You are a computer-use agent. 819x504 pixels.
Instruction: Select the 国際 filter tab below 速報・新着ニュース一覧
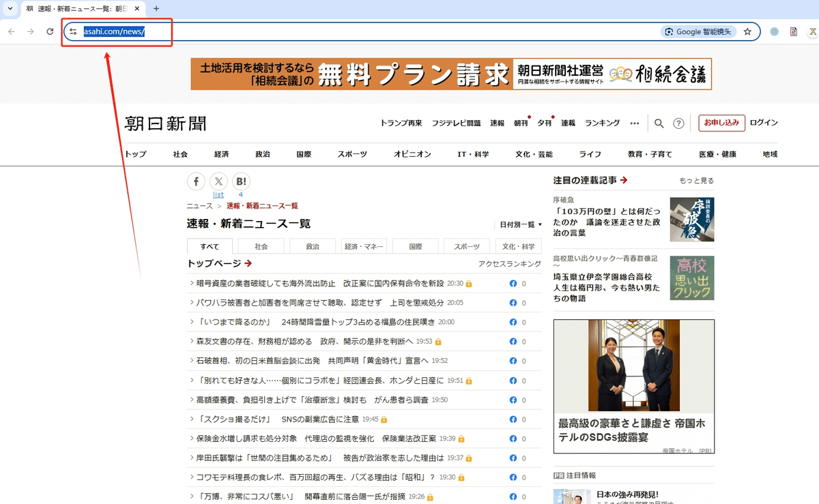click(416, 246)
